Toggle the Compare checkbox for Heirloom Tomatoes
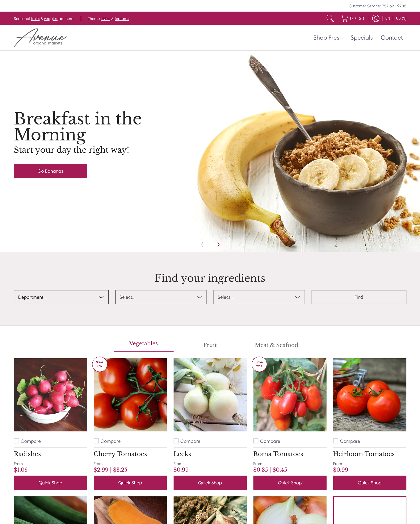Image resolution: width=420 pixels, height=524 pixels. click(x=336, y=440)
